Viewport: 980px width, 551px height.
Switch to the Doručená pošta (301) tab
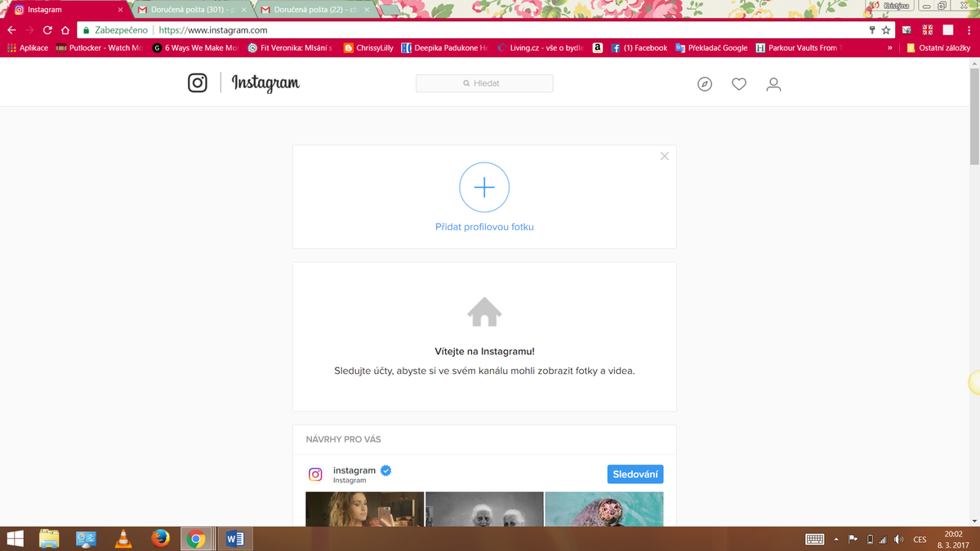pyautogui.click(x=192, y=10)
